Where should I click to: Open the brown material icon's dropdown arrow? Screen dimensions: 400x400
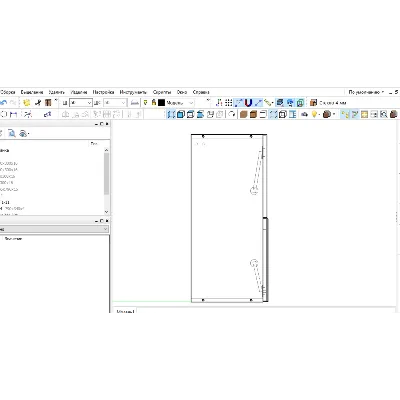pyautogui.click(x=334, y=115)
